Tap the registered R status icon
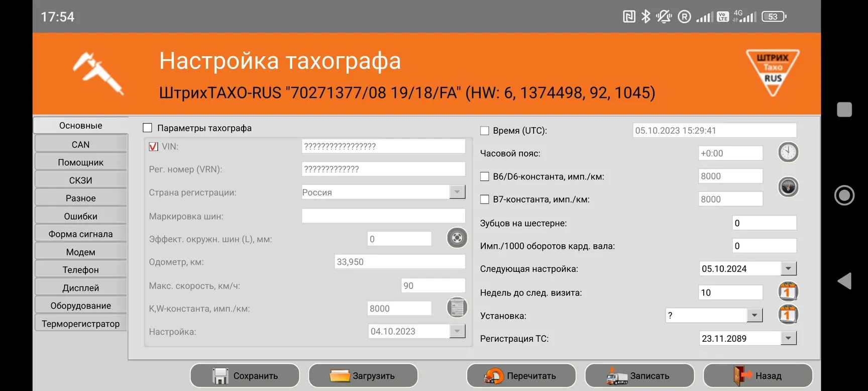The width and height of the screenshot is (868, 391). point(684,17)
